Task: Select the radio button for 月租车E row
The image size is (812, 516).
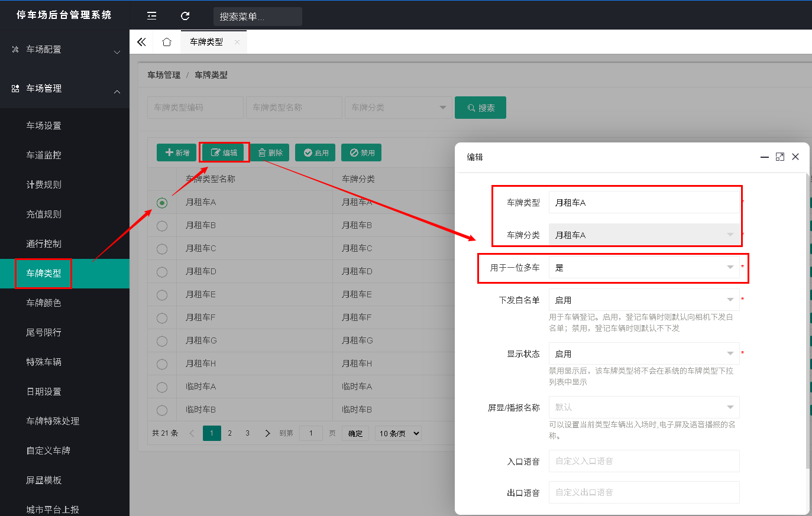Action: (x=162, y=295)
